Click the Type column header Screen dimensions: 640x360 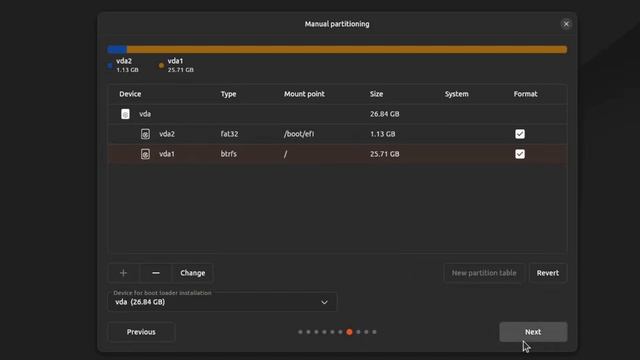coord(229,94)
